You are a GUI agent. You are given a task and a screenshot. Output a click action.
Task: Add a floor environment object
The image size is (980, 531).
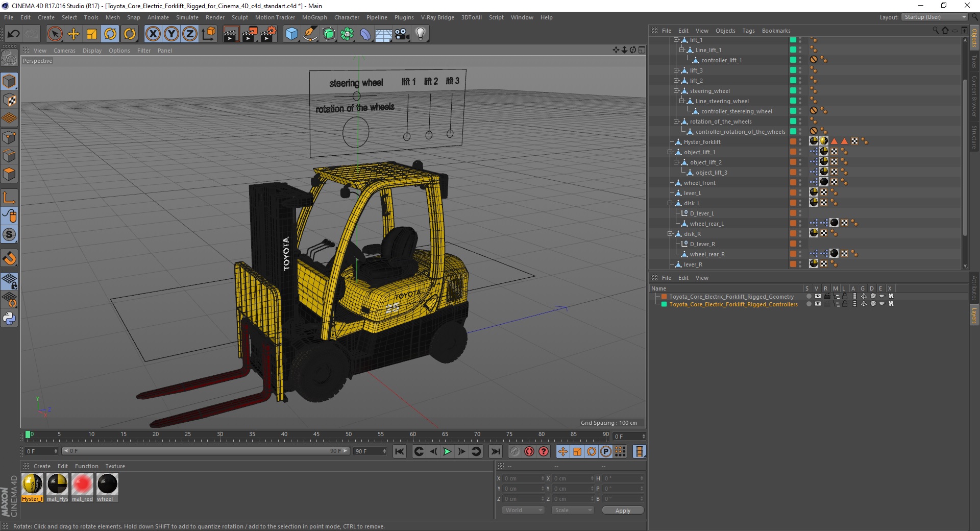(383, 34)
